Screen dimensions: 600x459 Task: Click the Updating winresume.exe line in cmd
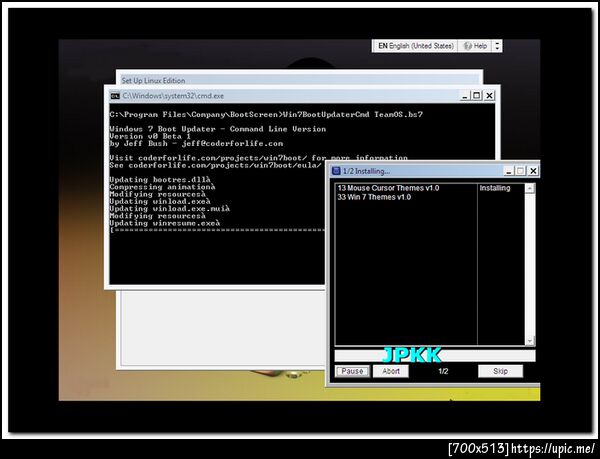click(165, 223)
